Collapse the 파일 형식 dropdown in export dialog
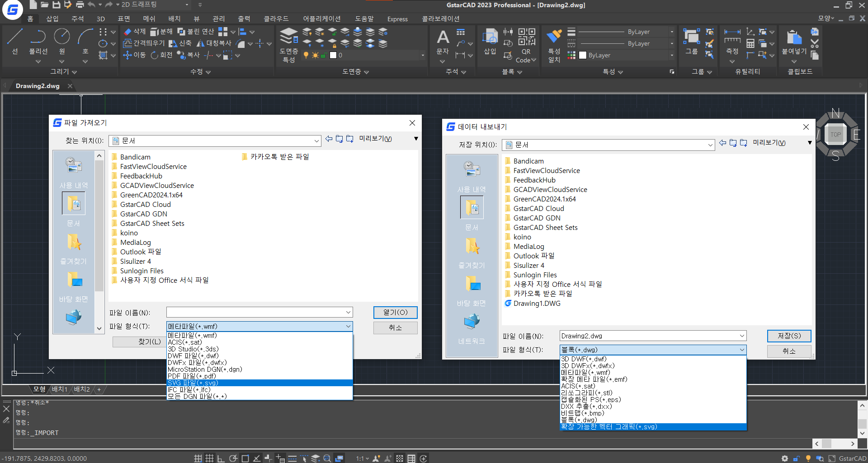Viewport: 868px width, 463px height. click(742, 350)
